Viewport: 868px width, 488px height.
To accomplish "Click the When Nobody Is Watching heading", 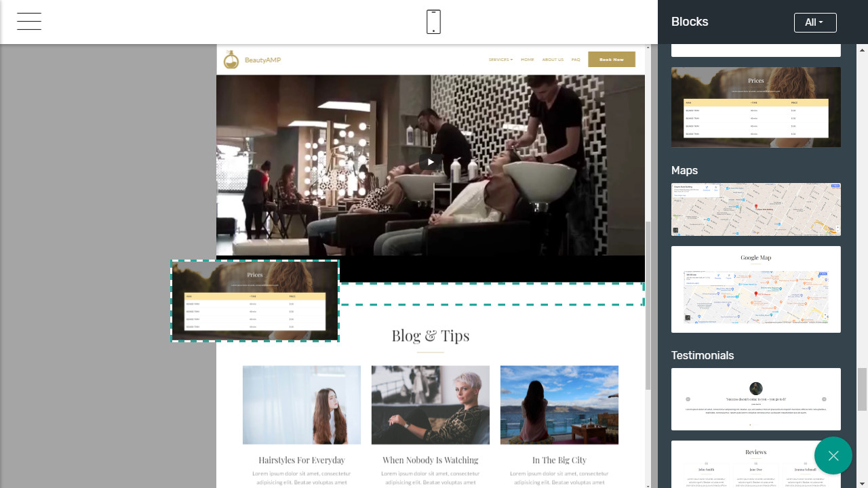I will (x=430, y=460).
